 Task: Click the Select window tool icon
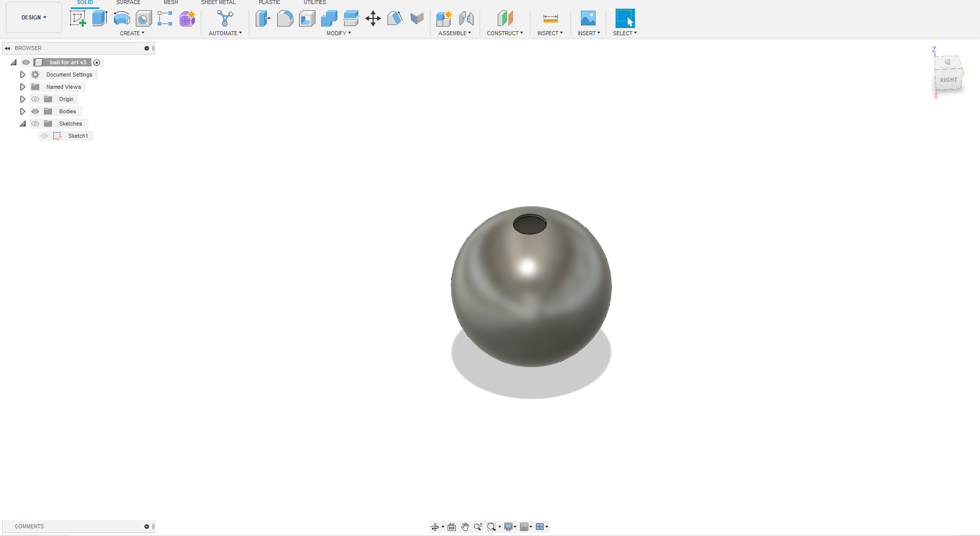click(x=625, y=18)
